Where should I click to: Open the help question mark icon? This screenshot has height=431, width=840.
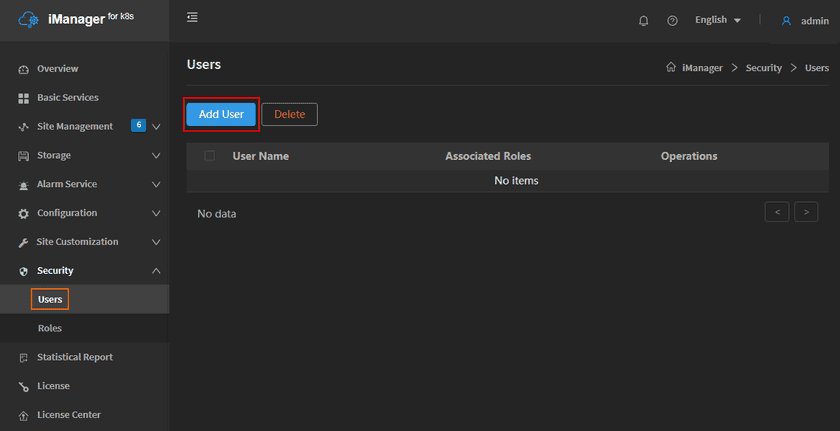point(672,21)
